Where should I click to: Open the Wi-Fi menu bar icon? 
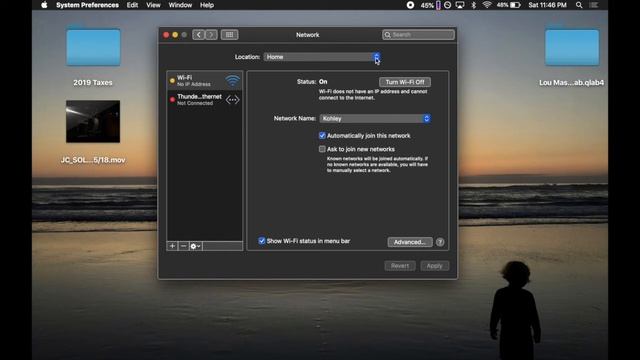487,5
